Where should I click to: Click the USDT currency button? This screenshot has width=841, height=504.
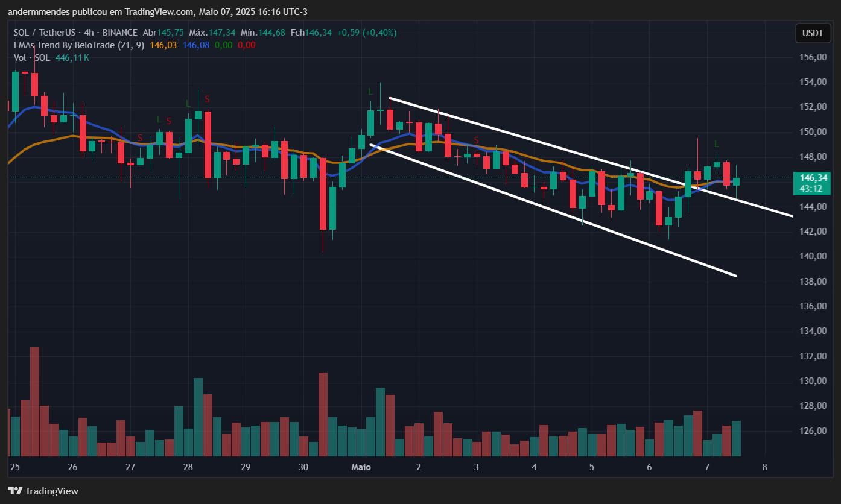[x=813, y=33]
